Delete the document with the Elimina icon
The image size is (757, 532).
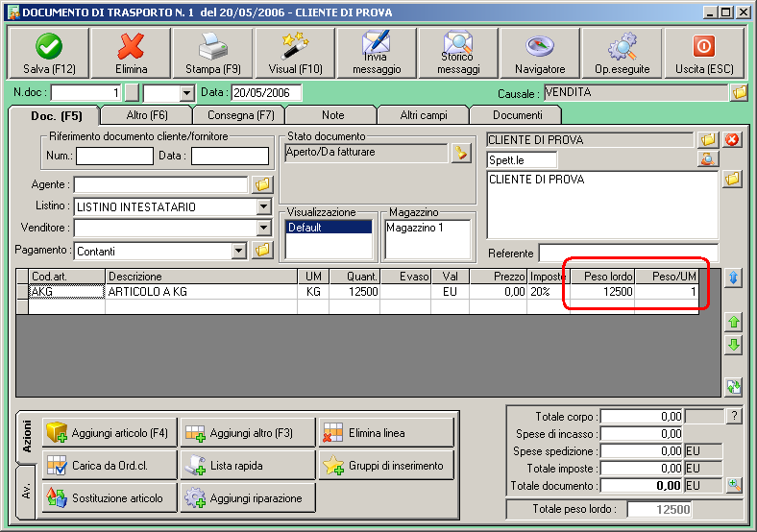[x=131, y=53]
